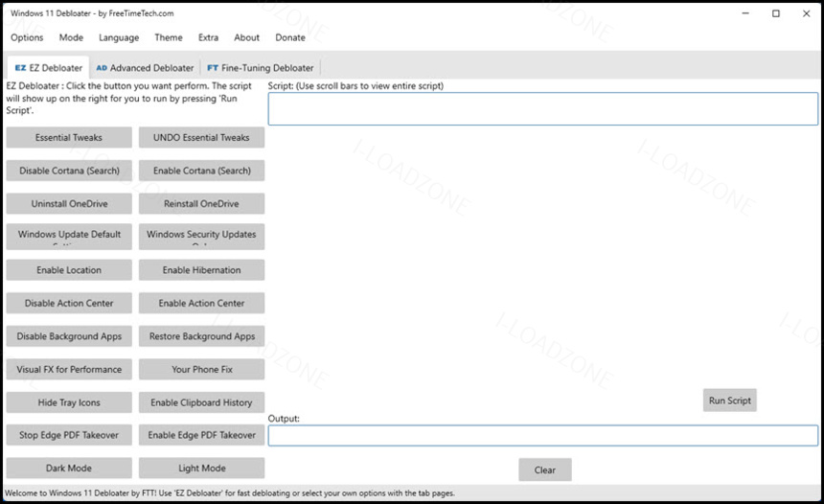Select Enable Edge PDF Takeover
The height and width of the screenshot is (504, 824).
click(x=201, y=435)
